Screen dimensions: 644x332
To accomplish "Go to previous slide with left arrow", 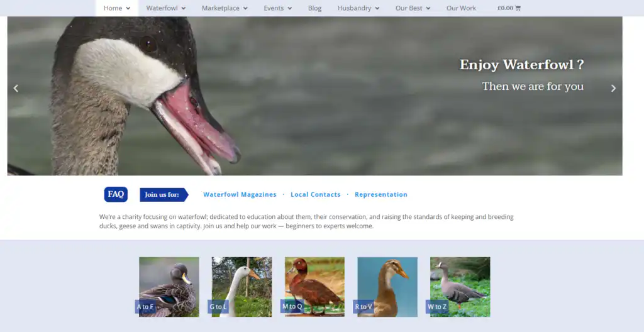I will tap(16, 88).
